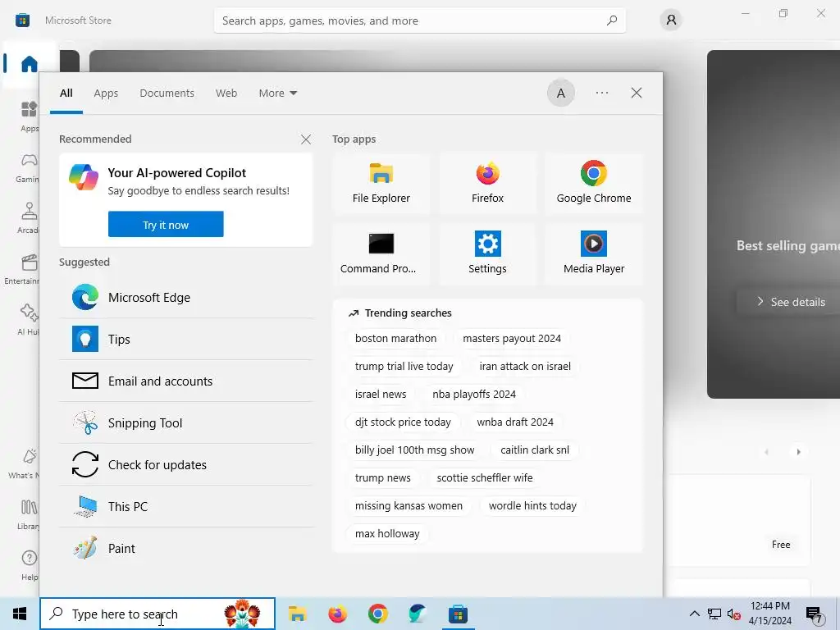Close the search panel

point(637,94)
